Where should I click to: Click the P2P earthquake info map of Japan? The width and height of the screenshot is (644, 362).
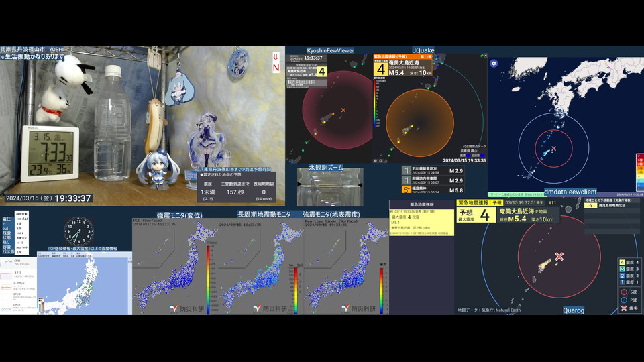(85, 283)
